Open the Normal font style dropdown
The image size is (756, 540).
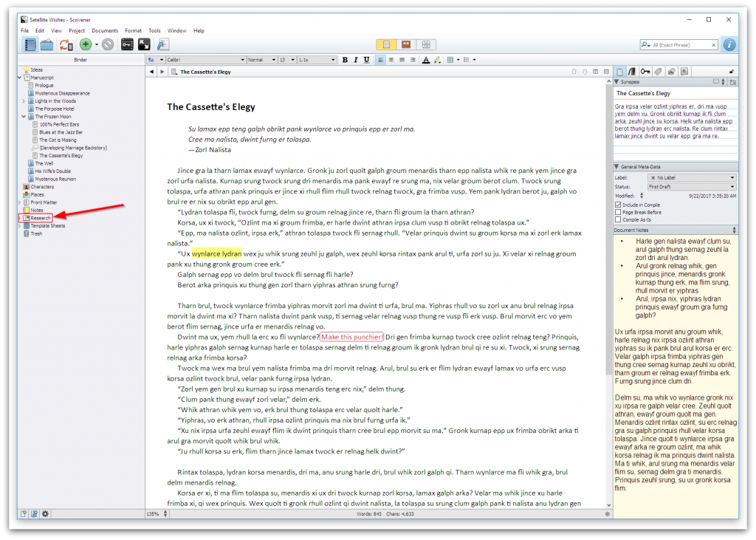point(262,60)
